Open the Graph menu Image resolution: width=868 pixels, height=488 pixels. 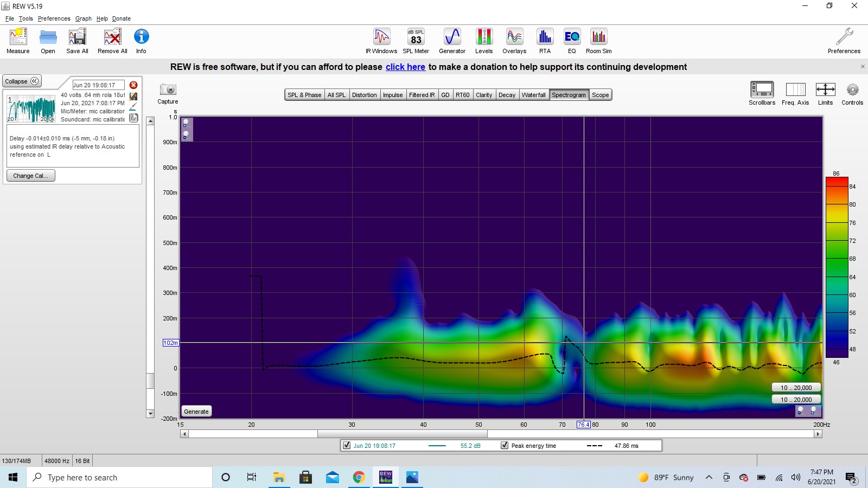(x=84, y=18)
